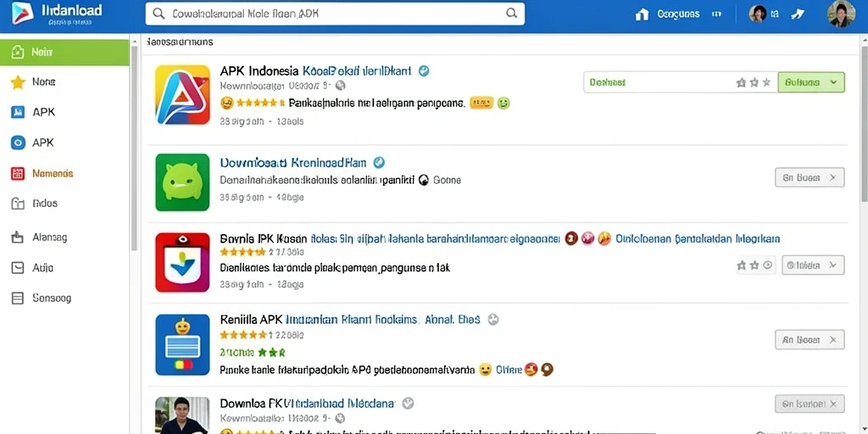
Task: Click the play-store logo in header
Action: [x=22, y=14]
